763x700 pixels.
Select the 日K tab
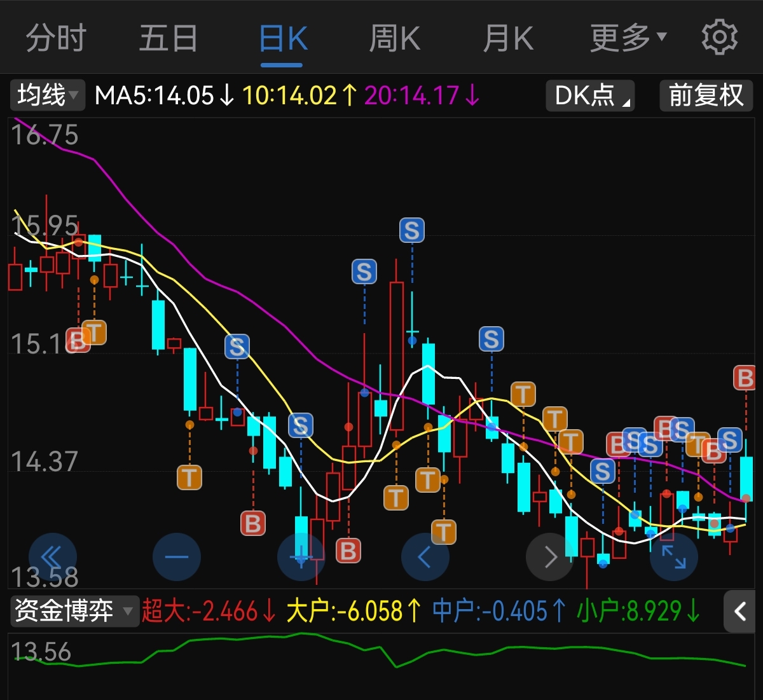point(283,38)
